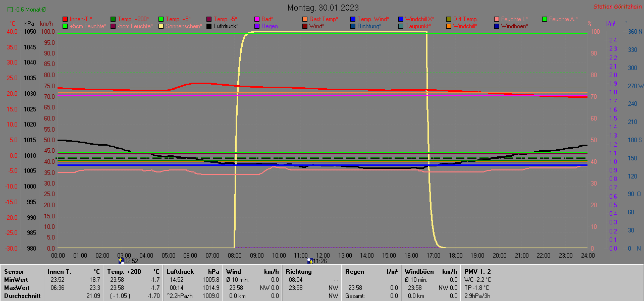This screenshot has width=644, height=301.
Task: Click the 2.9hPa/3h value
Action: pos(477,296)
